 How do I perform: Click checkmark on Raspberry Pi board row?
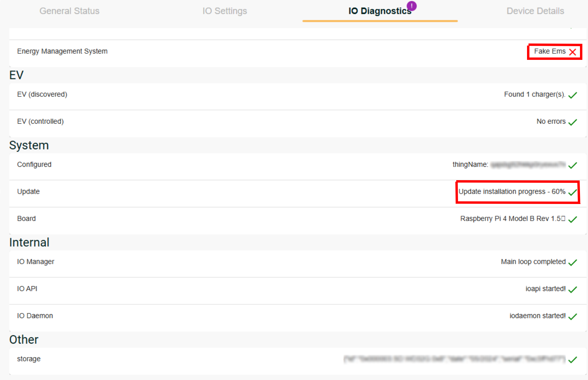point(572,219)
